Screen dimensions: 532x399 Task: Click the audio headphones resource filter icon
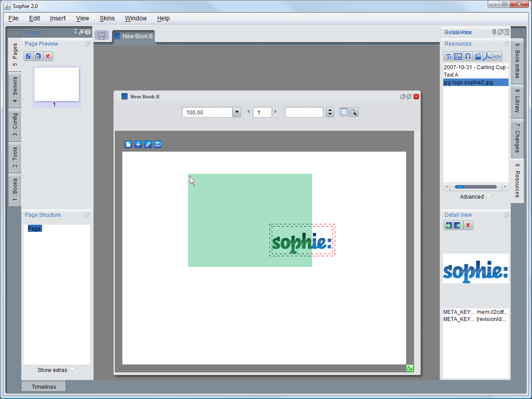(x=468, y=56)
